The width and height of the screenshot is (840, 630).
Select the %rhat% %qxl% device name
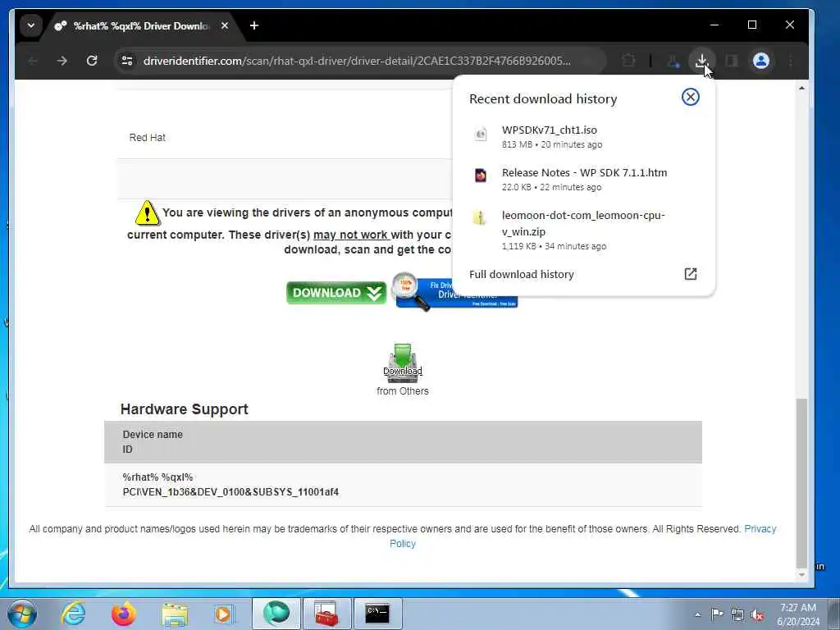[x=157, y=477]
